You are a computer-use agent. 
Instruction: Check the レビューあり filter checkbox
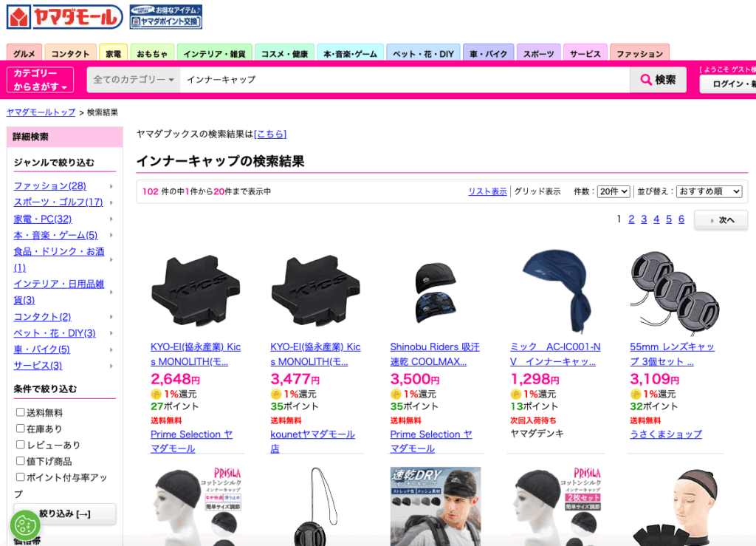(x=20, y=444)
